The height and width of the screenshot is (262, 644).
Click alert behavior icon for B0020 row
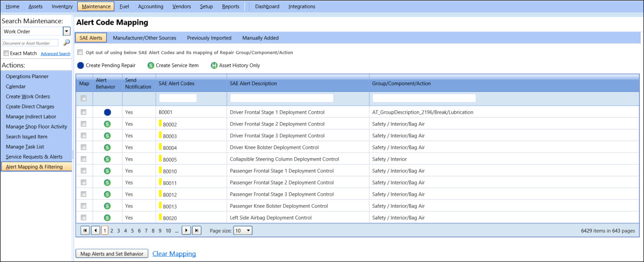point(107,218)
